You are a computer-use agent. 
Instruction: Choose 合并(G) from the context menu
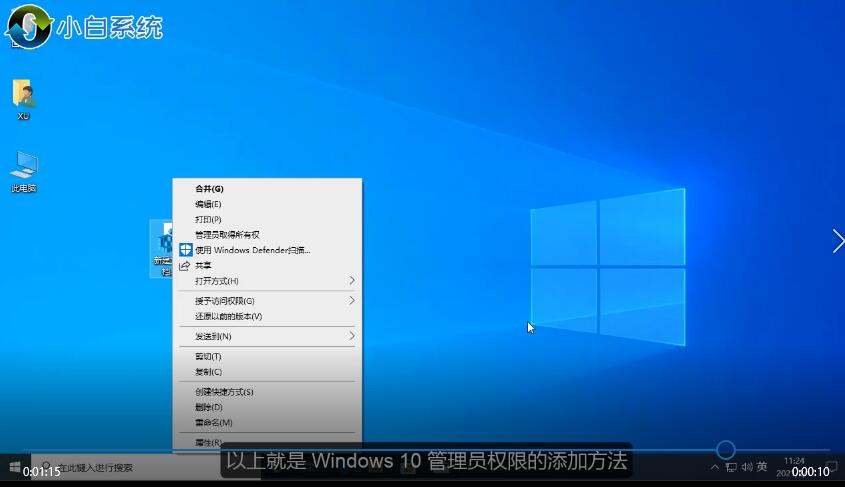tap(209, 188)
